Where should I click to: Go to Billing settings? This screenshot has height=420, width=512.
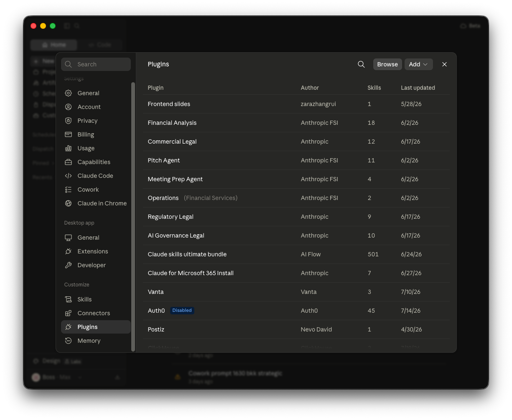[86, 134]
